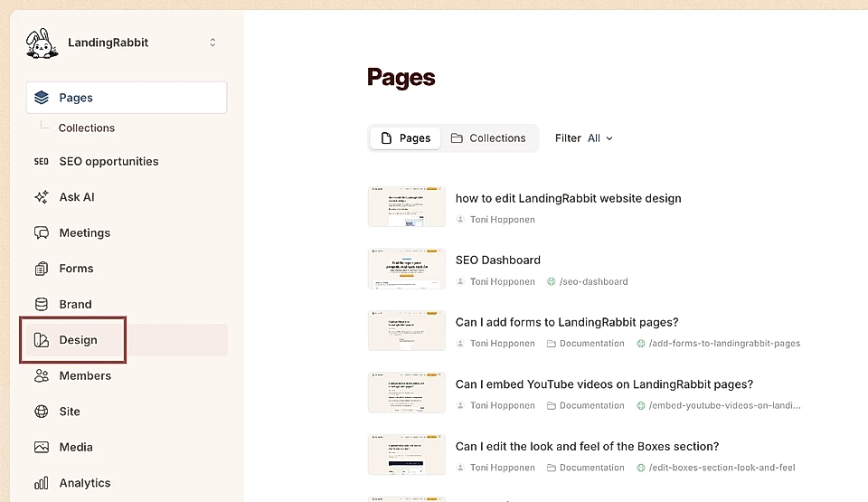This screenshot has width=868, height=502.
Task: Open Ask AI in sidebar
Action: pos(76,196)
